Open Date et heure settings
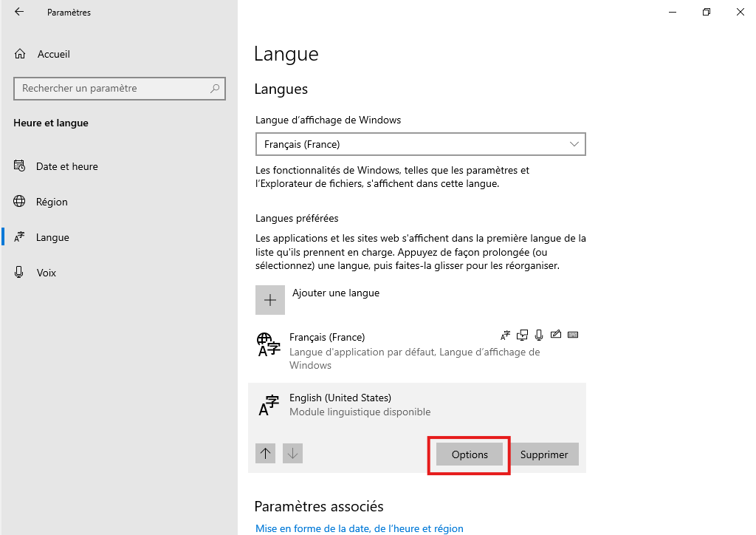This screenshot has height=535, width=756. tap(66, 166)
